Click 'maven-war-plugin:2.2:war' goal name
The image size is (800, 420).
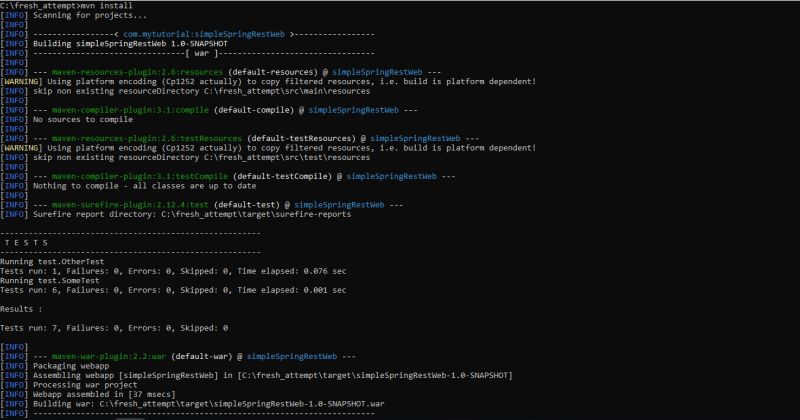[109, 356]
